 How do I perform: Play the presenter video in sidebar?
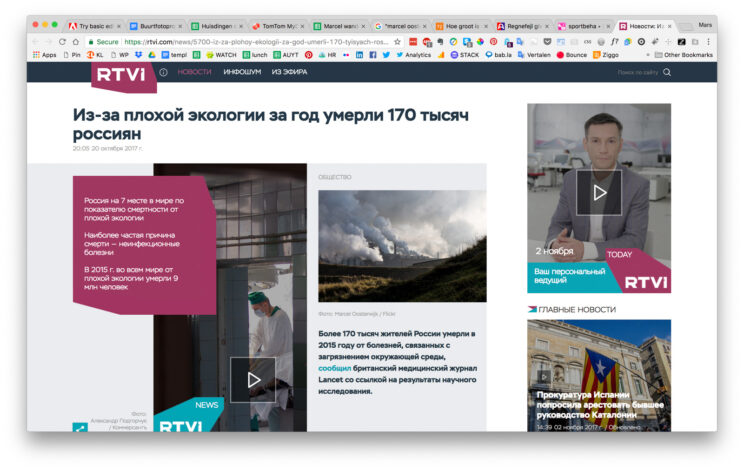coord(599,191)
